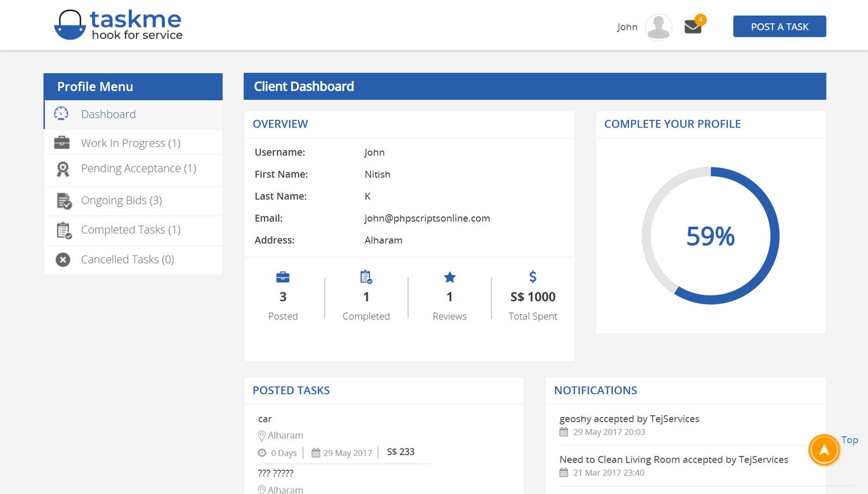Click the first name value Nitish
868x494 pixels.
378,175
